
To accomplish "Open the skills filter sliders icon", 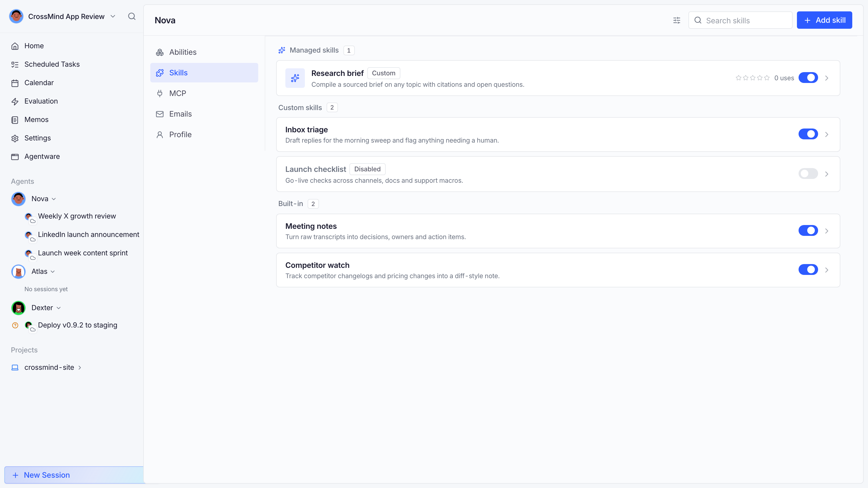I will click(x=676, y=21).
